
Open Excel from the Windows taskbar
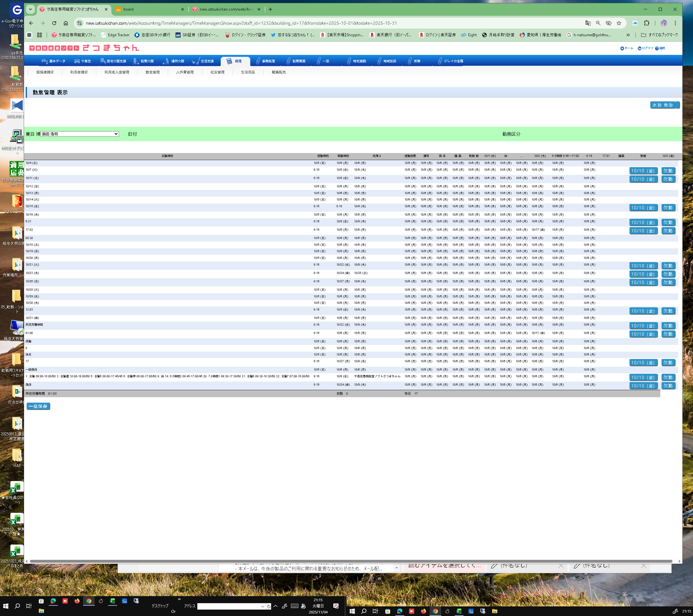point(112,601)
